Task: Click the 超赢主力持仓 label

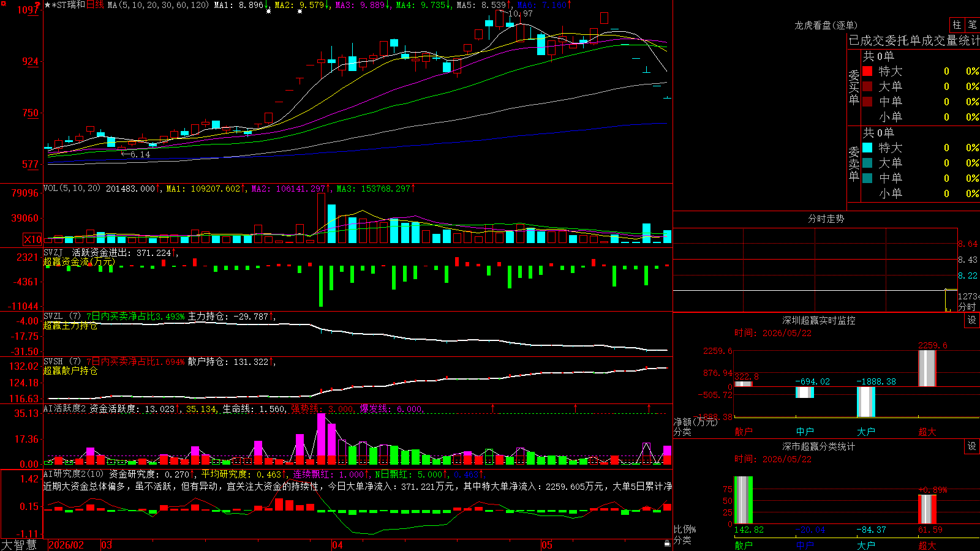Action: pos(70,326)
